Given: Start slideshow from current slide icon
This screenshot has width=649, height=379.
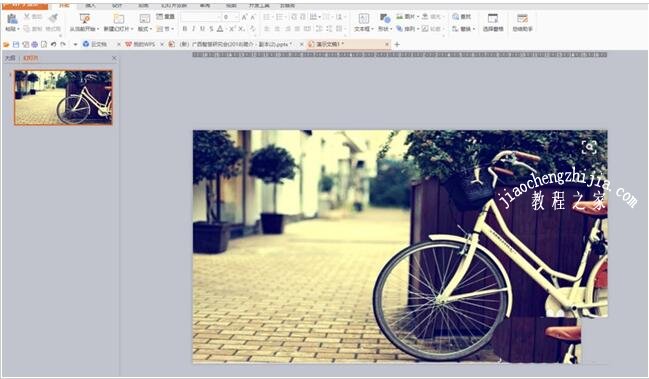Looking at the screenshot, I should 84,19.
